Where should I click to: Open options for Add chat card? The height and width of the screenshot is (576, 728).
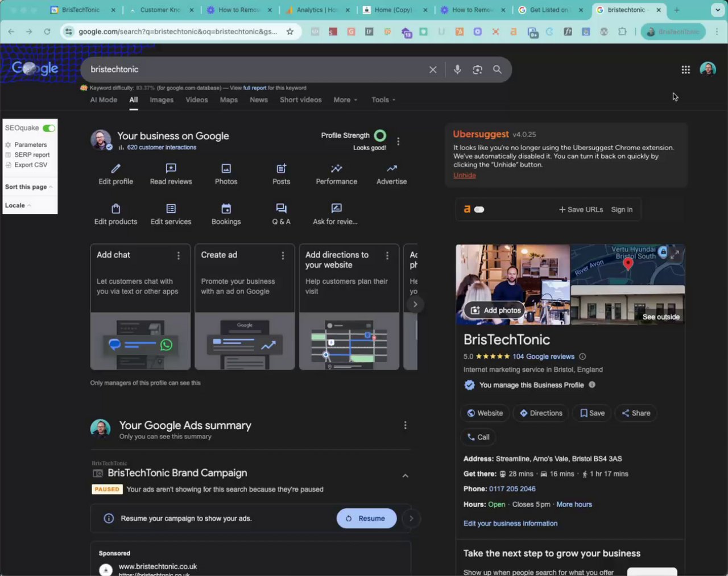pos(179,256)
